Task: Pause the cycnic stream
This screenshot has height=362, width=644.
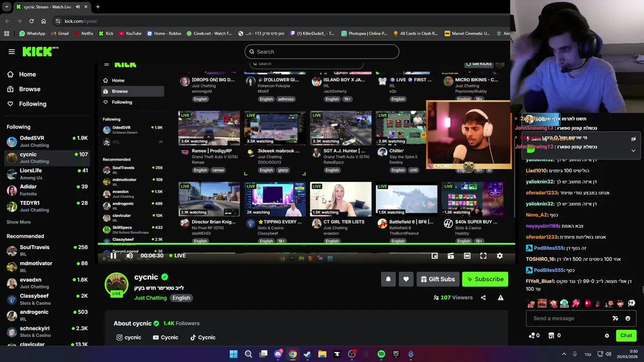Action: 113,256
